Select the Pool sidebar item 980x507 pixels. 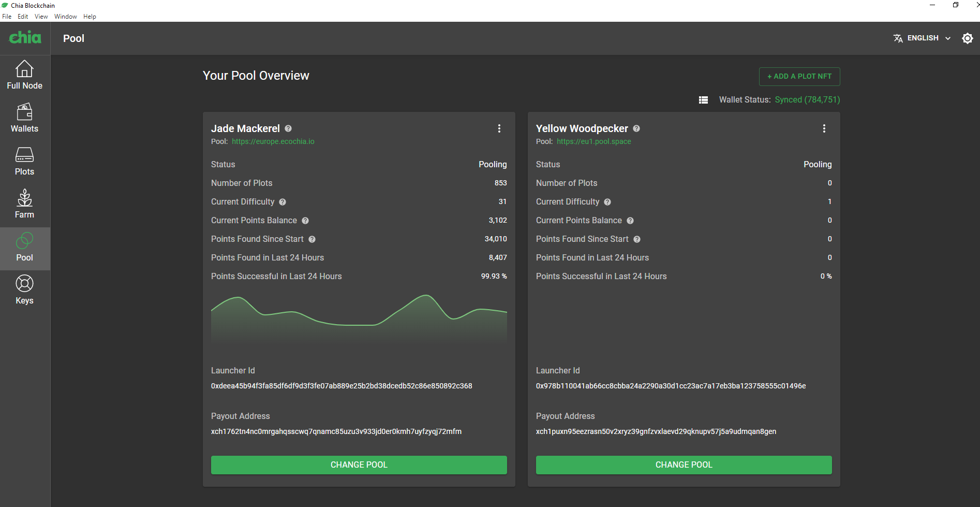point(25,249)
